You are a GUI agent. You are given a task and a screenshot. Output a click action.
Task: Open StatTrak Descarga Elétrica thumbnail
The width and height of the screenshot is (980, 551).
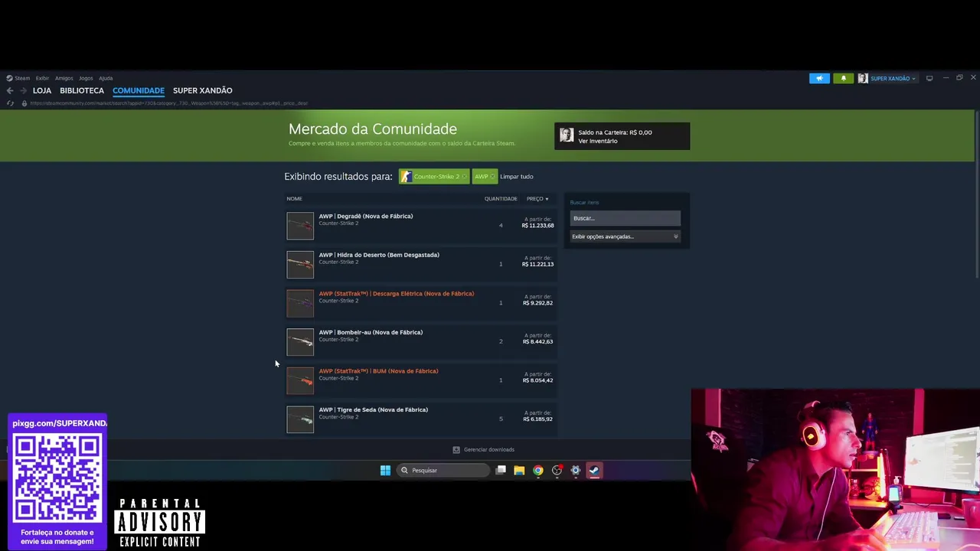300,303
